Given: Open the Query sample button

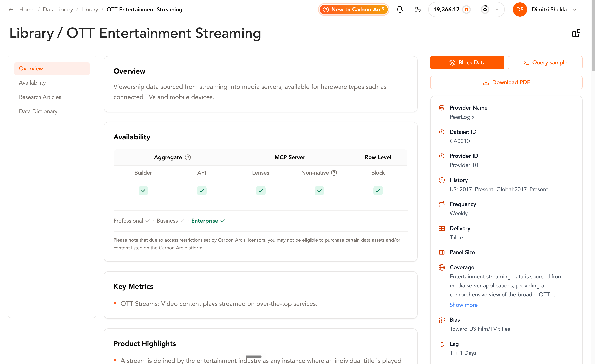Looking at the screenshot, I should tap(545, 62).
